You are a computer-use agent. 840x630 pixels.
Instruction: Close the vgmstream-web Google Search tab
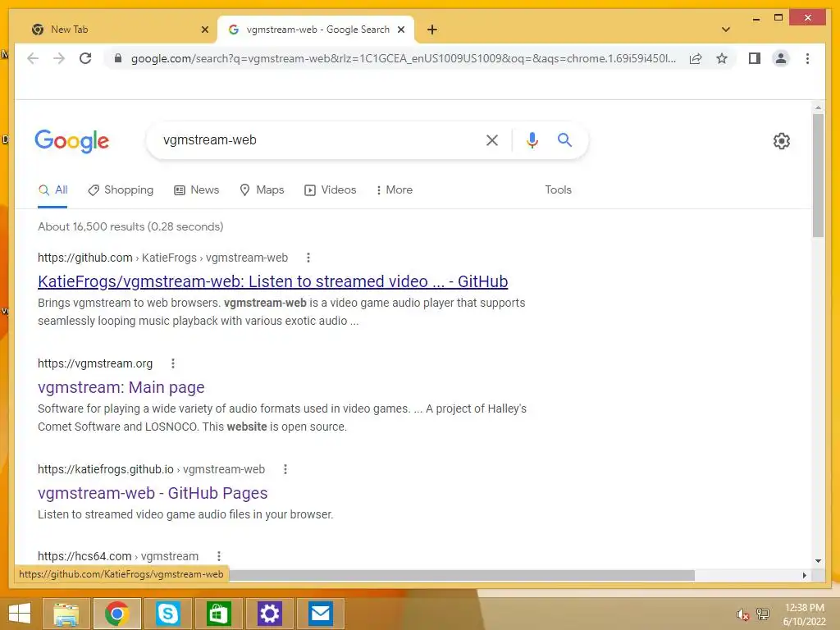(x=400, y=30)
